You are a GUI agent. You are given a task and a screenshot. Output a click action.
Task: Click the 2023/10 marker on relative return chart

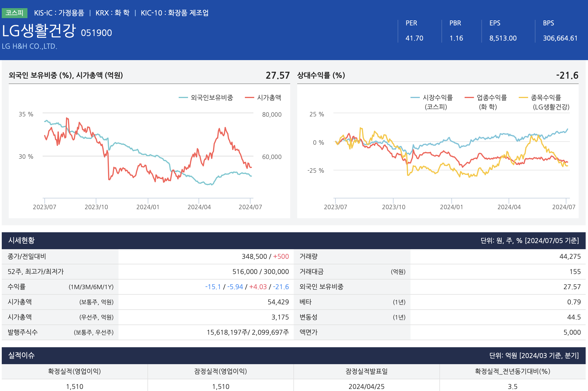coord(393,207)
